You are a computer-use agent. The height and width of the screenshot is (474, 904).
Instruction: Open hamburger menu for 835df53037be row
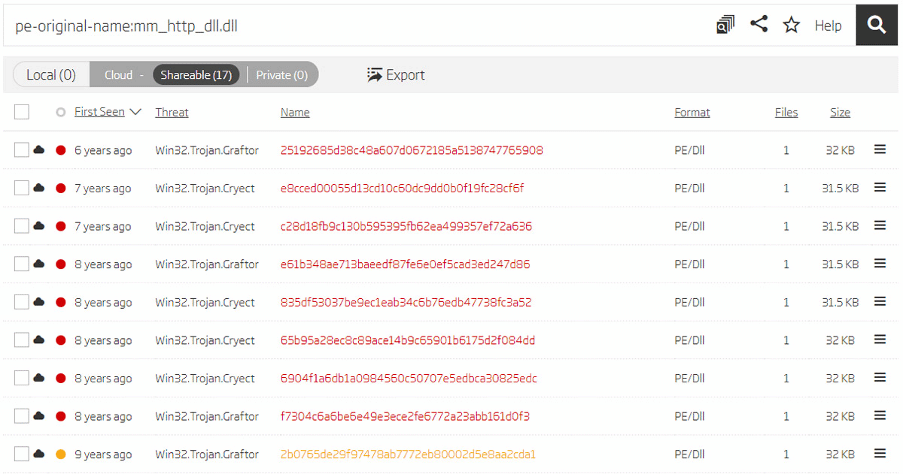coord(880,301)
